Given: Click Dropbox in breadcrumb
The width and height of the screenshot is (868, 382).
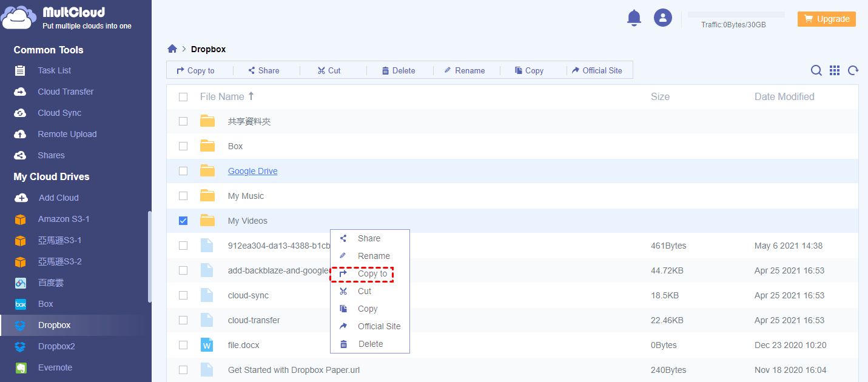Looking at the screenshot, I should pyautogui.click(x=208, y=49).
